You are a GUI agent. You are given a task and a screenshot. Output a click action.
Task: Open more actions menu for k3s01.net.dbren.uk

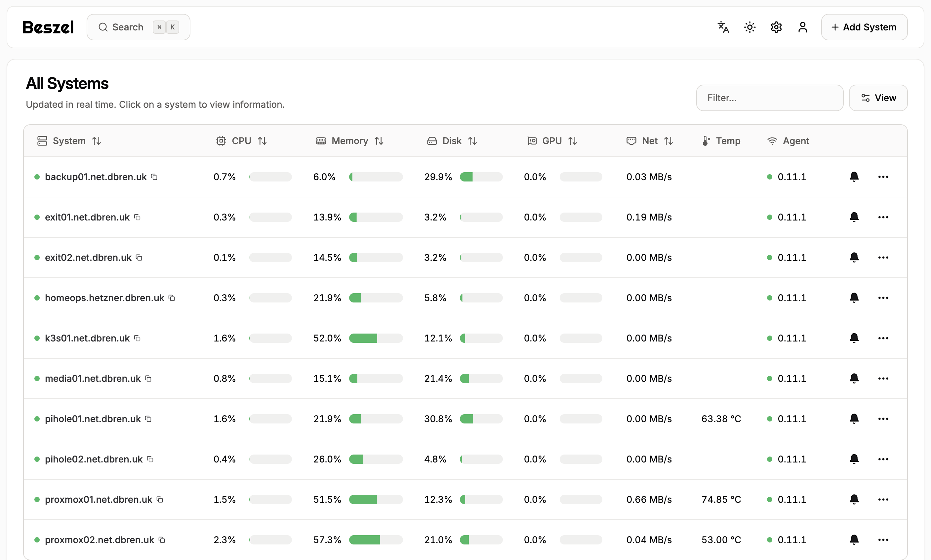pyautogui.click(x=883, y=338)
